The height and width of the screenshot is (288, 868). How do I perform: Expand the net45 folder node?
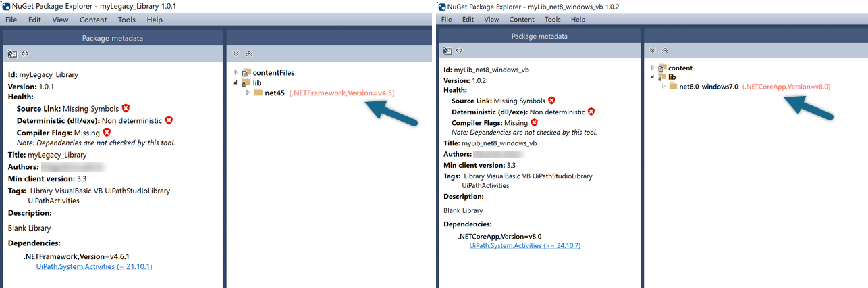248,93
